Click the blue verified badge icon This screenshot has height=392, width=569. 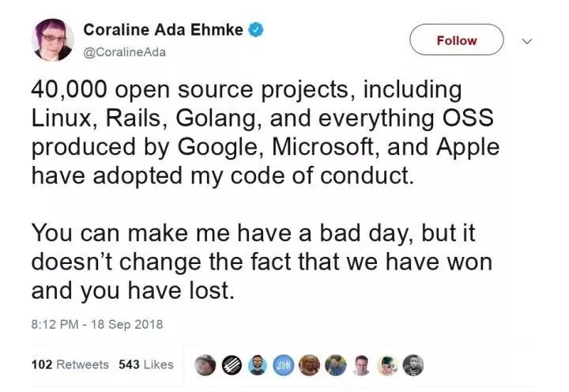[257, 30]
